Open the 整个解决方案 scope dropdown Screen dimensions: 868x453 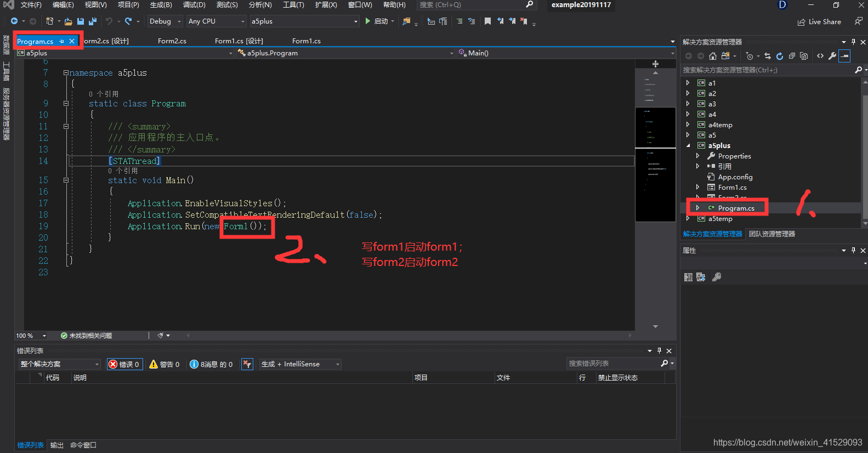click(x=60, y=364)
